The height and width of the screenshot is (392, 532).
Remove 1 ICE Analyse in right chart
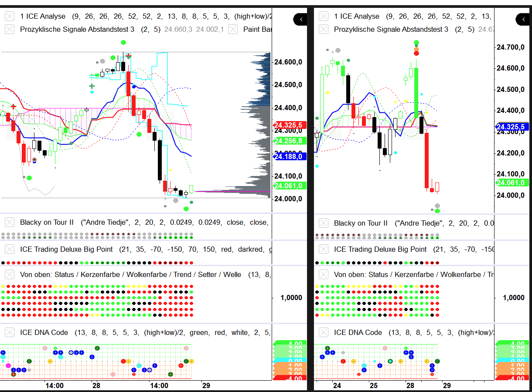(x=324, y=17)
